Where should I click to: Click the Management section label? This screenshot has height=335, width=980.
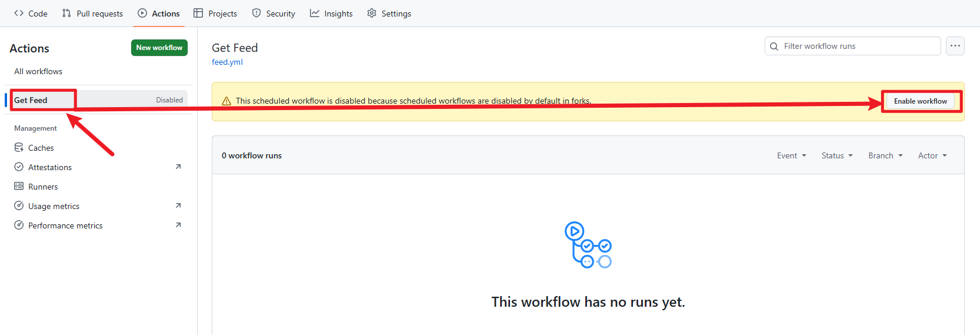[x=35, y=128]
